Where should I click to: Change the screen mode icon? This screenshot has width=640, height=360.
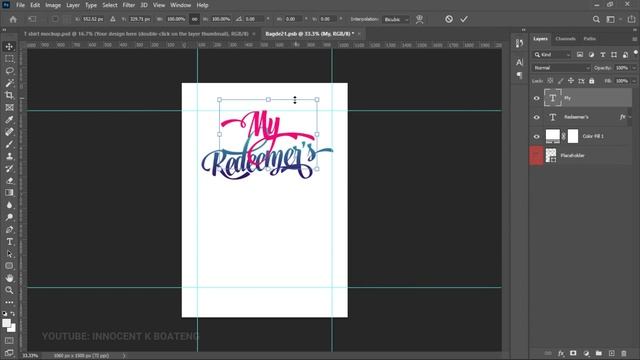point(9,352)
